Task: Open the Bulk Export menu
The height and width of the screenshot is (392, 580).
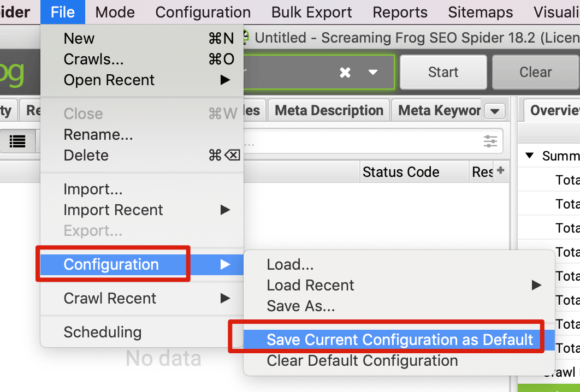Action: tap(311, 12)
